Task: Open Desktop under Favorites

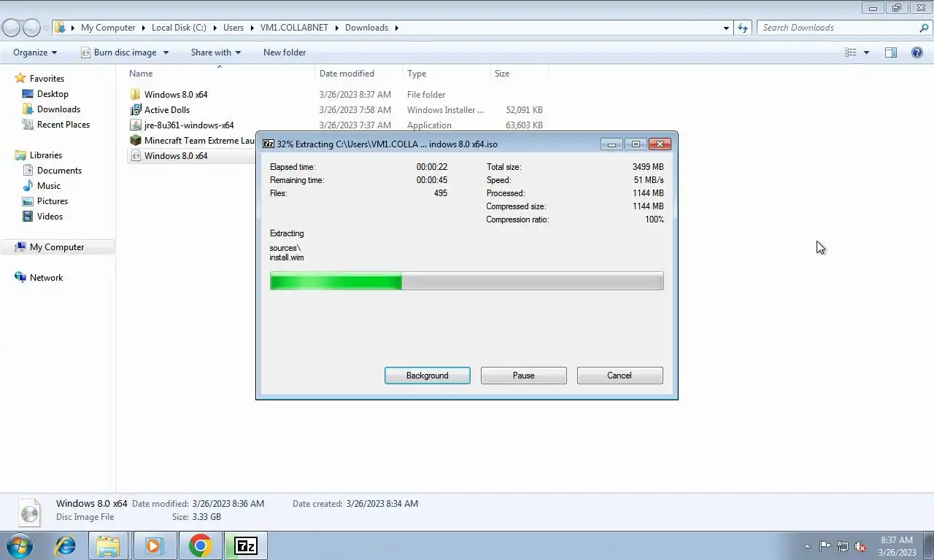Action: [53, 94]
